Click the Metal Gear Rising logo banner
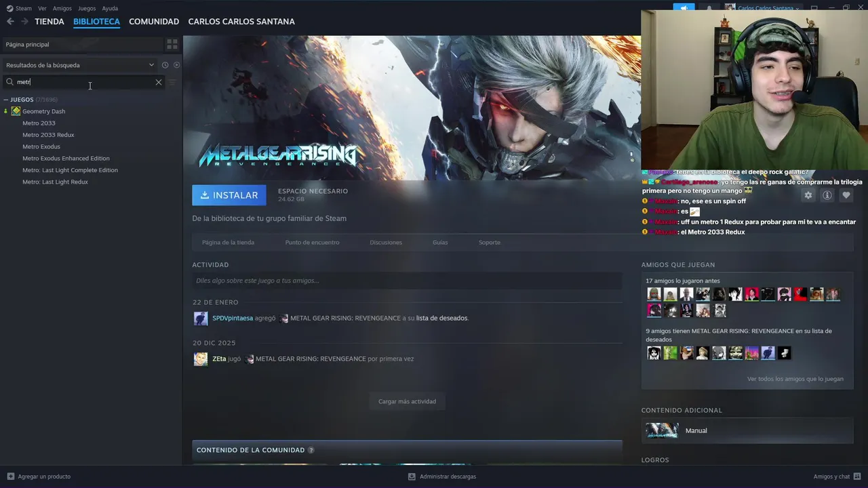Viewport: 868px width, 488px height. tap(278, 155)
